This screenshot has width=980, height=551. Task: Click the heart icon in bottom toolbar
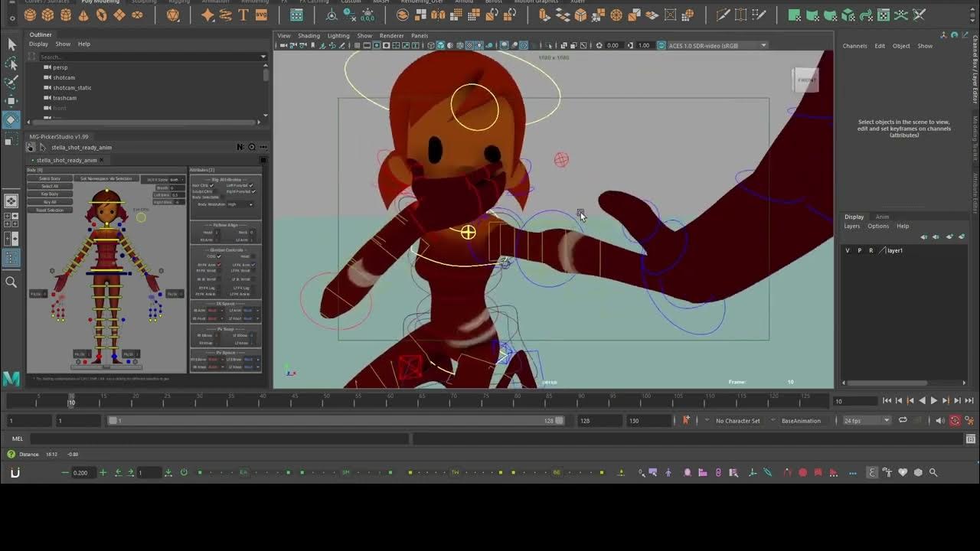pyautogui.click(x=903, y=472)
